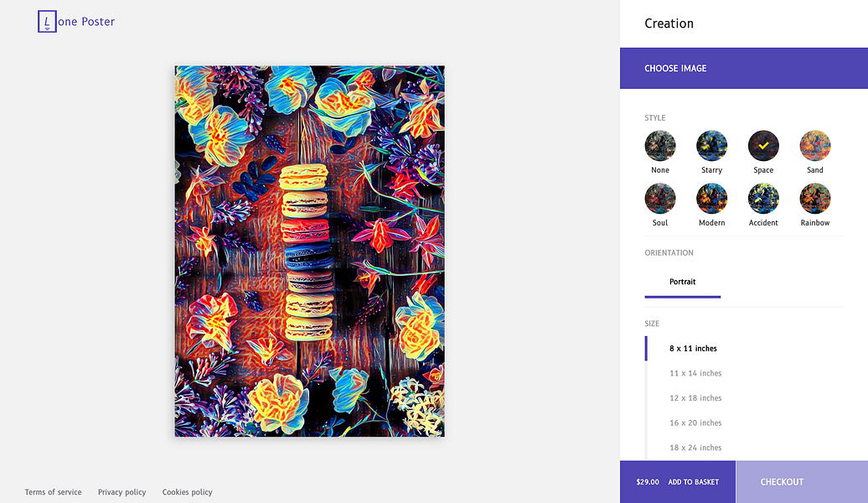Click the Lone Poster logo
This screenshot has width=868, height=503.
[76, 22]
